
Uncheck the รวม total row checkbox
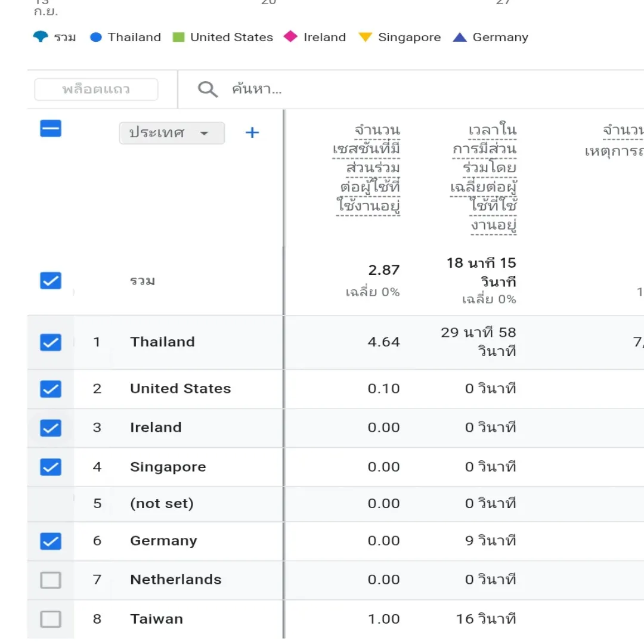[51, 281]
